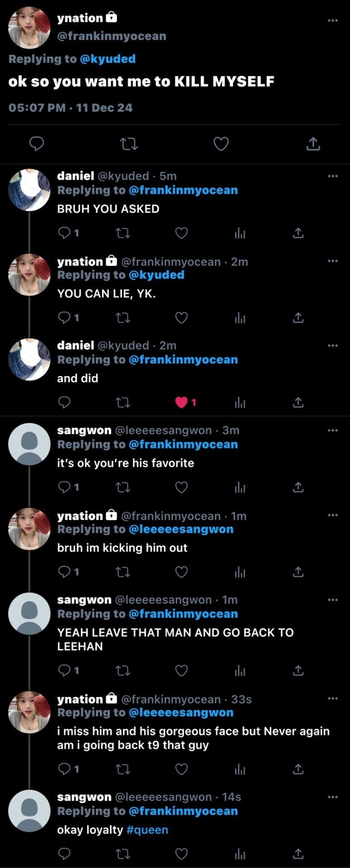Screen dimensions: 350x868
Task: Share the main tweet at top
Action: click(313, 144)
